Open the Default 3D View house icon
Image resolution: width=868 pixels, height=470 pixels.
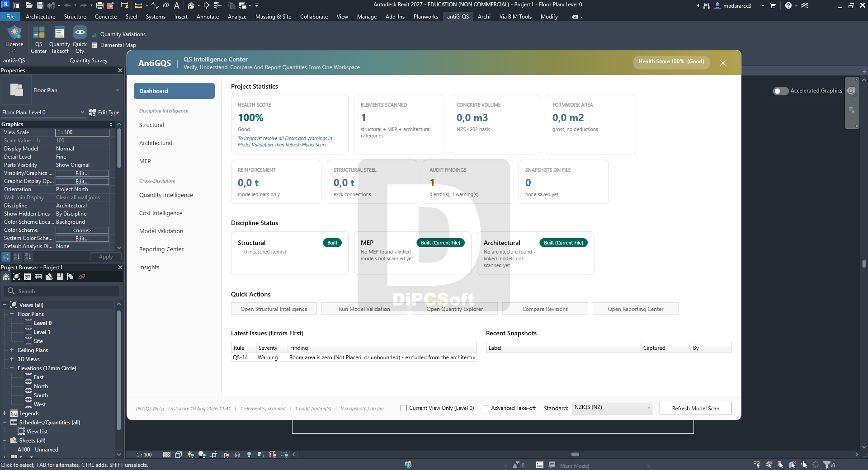pyautogui.click(x=191, y=5)
